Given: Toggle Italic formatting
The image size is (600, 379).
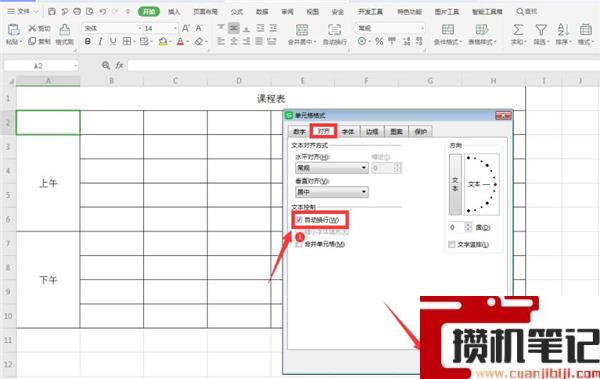Looking at the screenshot, I should coord(100,41).
